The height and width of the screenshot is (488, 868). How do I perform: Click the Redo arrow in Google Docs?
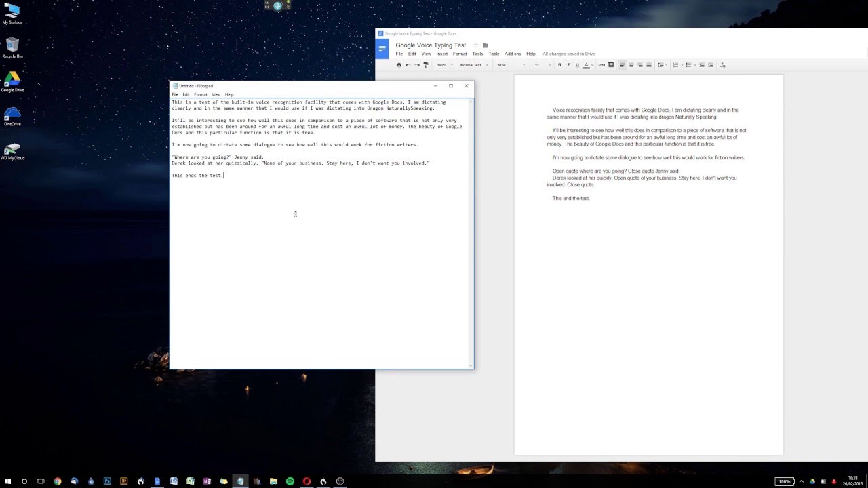tap(416, 65)
